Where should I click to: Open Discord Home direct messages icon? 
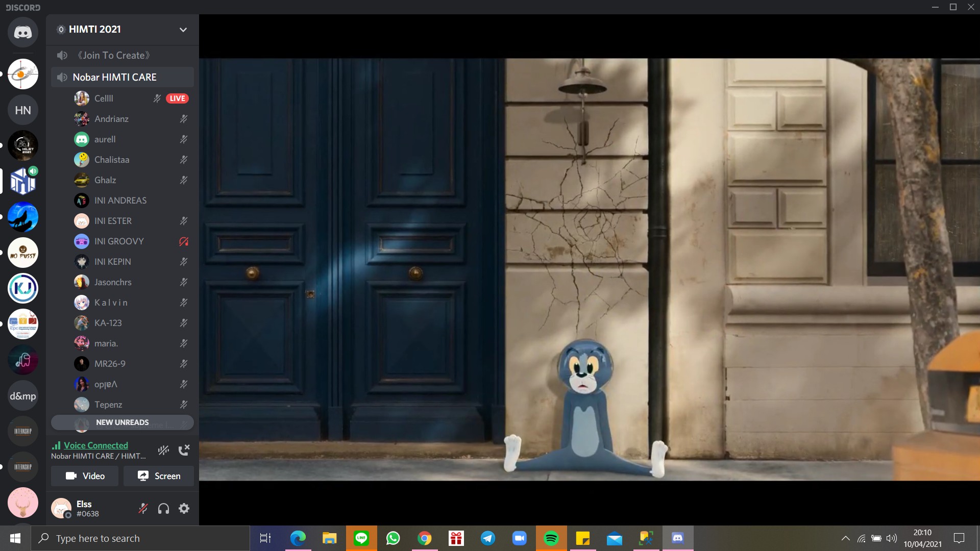23,33
